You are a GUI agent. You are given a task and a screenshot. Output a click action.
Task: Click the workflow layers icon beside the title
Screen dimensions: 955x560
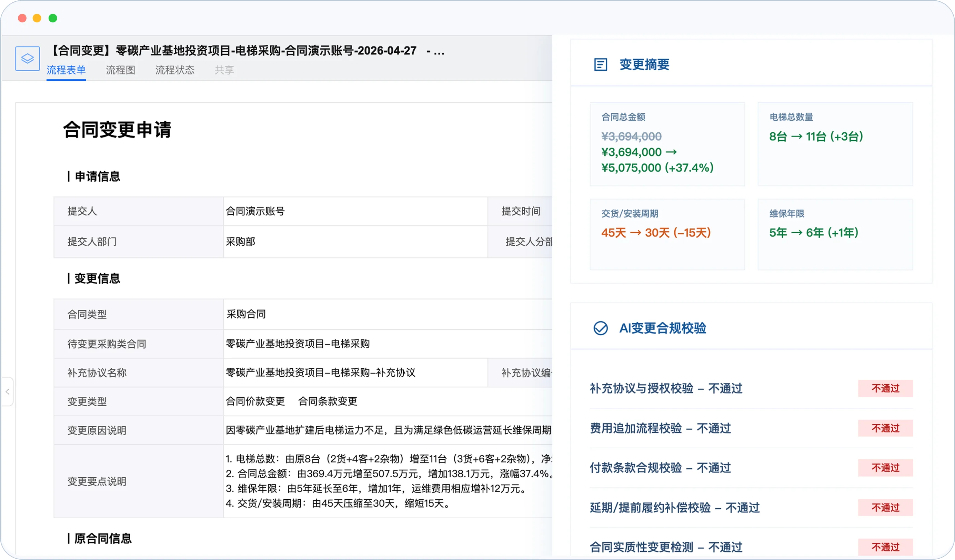[x=27, y=58]
